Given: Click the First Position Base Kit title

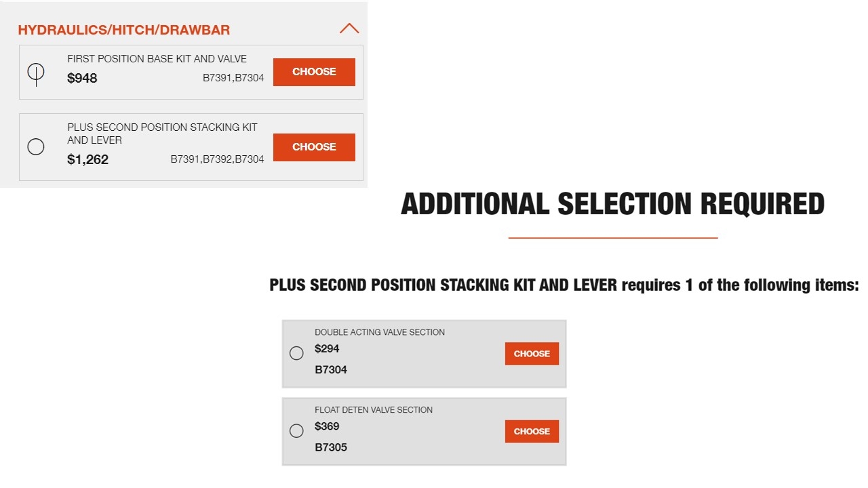Looking at the screenshot, I should pyautogui.click(x=157, y=59).
